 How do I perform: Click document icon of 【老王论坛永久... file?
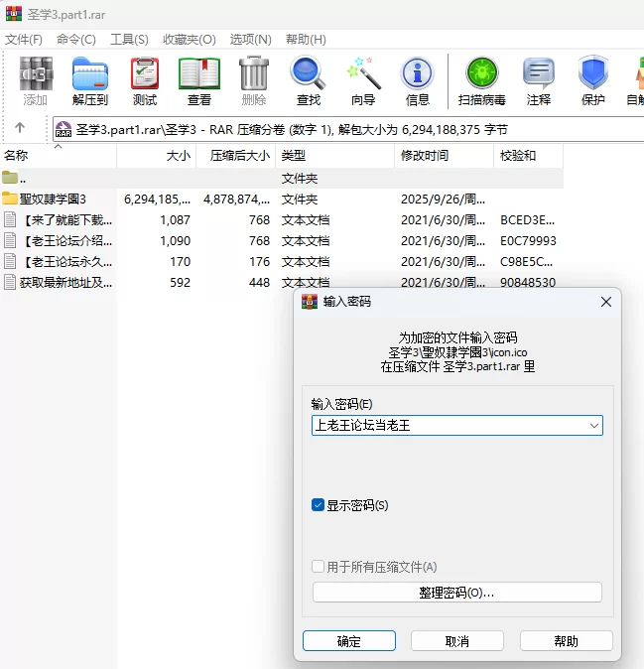(10, 261)
